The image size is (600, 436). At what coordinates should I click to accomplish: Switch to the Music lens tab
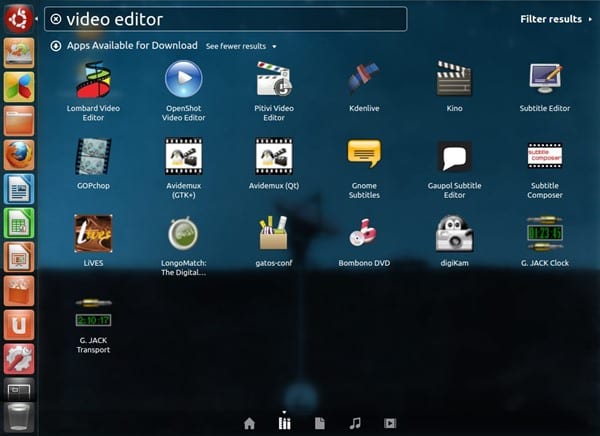tap(355, 423)
